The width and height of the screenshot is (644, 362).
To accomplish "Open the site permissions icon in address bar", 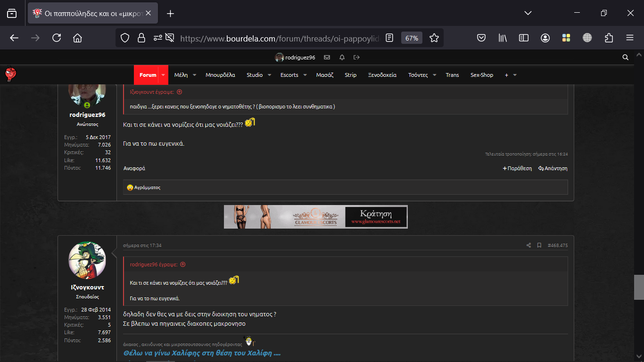I will coord(158,38).
